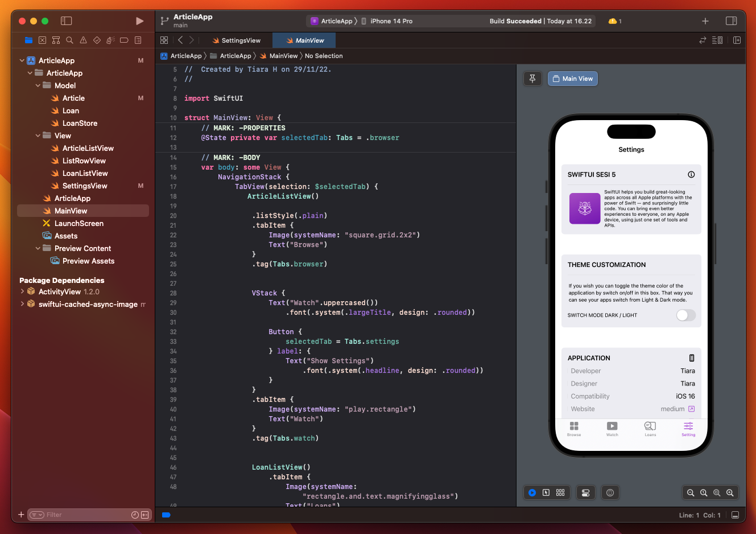This screenshot has width=756, height=534.
Task: Open the search navigator magnifying glass
Action: tap(69, 40)
